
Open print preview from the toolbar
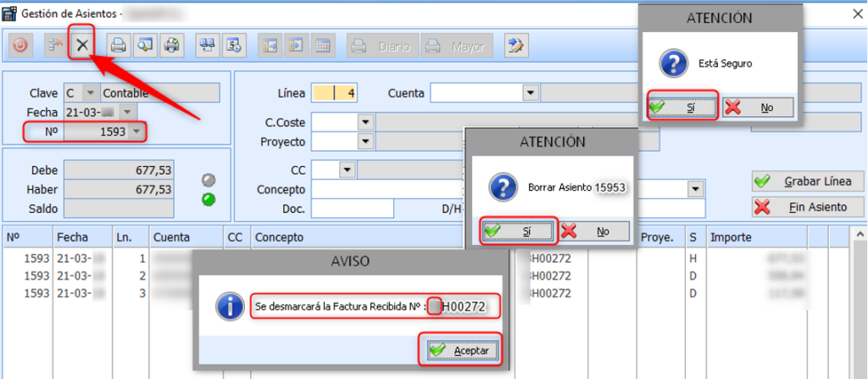(x=145, y=45)
